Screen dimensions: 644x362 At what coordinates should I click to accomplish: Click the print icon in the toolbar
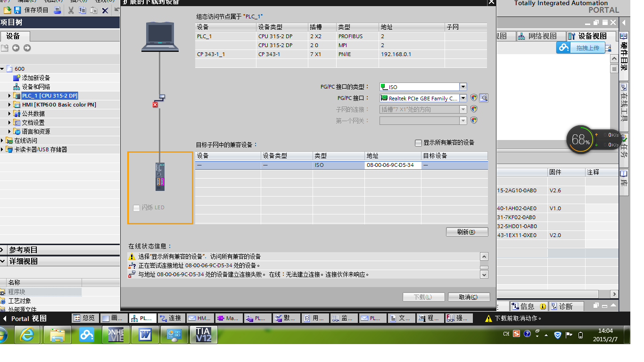[57, 10]
